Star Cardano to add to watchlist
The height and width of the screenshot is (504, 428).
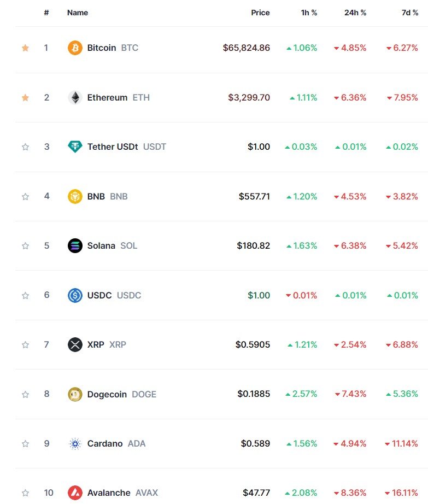click(x=25, y=443)
